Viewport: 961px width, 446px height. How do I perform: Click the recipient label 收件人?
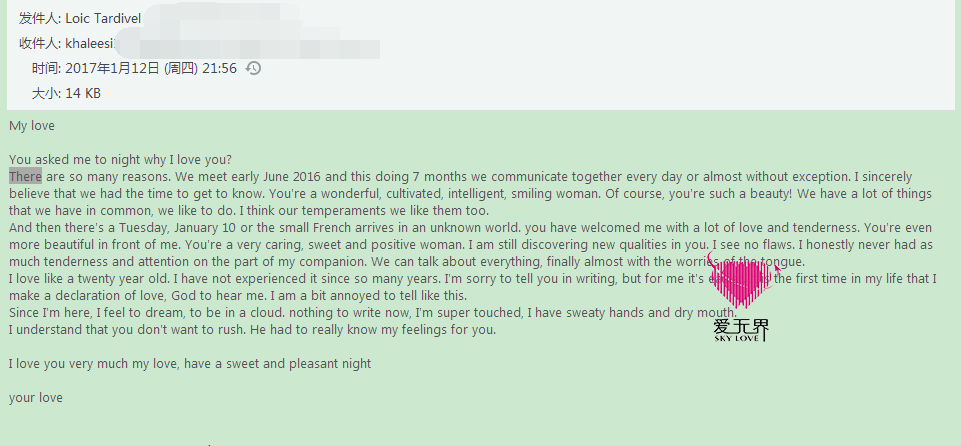point(39,43)
